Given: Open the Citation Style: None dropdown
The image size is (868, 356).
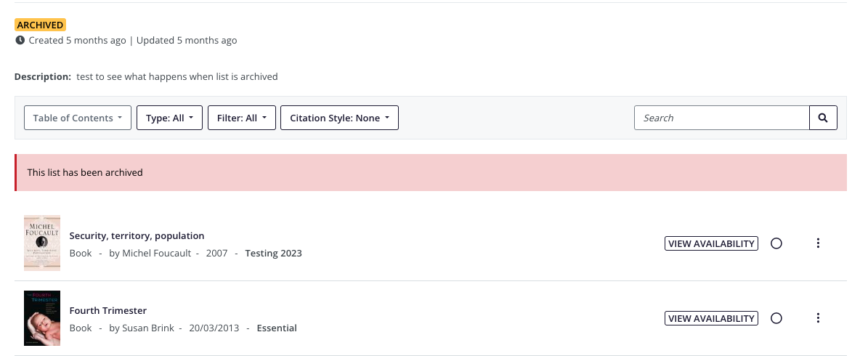Looking at the screenshot, I should (339, 118).
